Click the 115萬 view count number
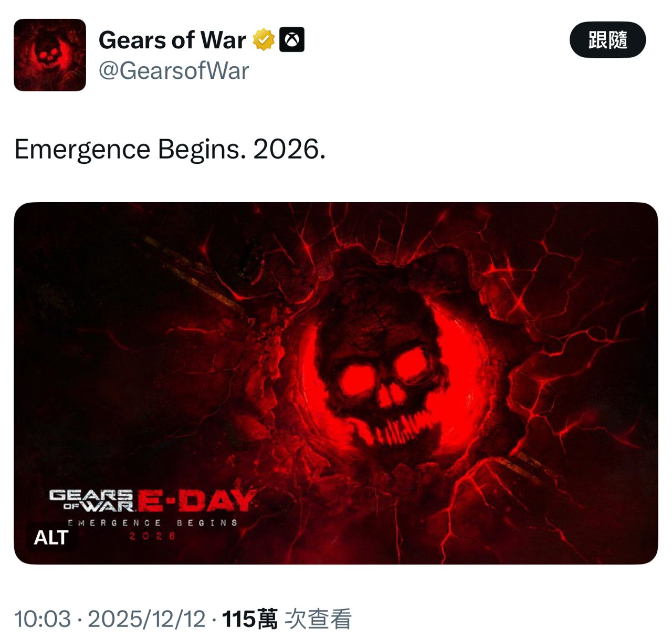 coord(249,619)
